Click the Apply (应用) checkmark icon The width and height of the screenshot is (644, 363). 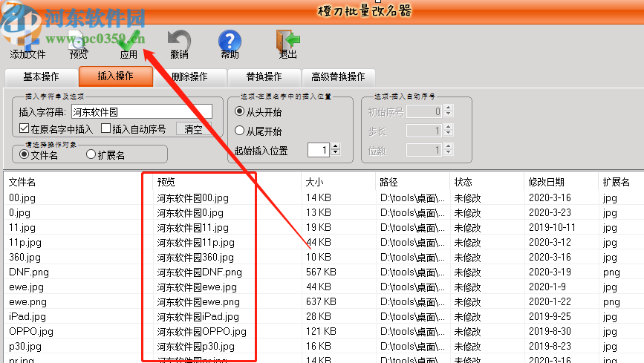point(129,43)
